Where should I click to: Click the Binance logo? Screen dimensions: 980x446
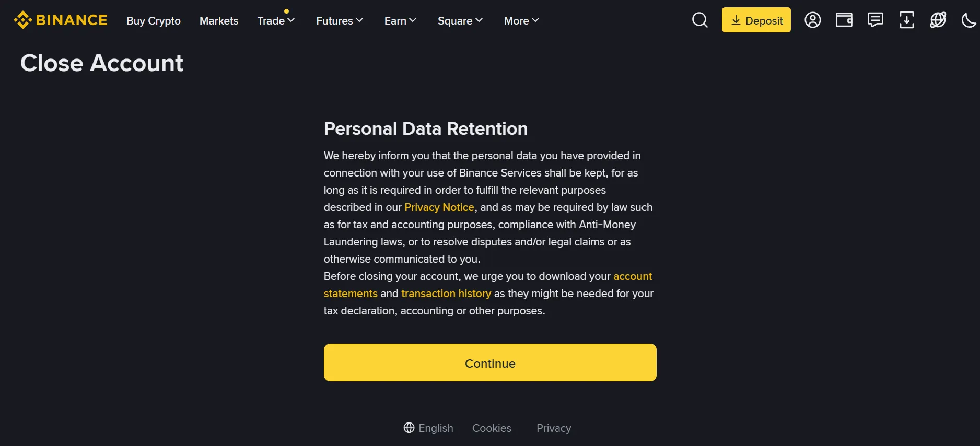(61, 20)
